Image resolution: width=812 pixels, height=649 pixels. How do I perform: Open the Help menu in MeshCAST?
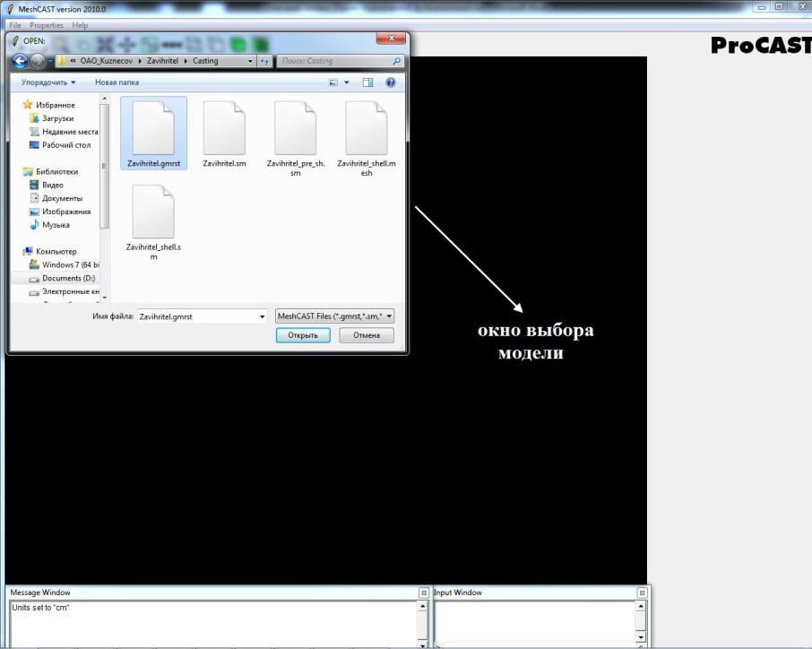tap(80, 25)
